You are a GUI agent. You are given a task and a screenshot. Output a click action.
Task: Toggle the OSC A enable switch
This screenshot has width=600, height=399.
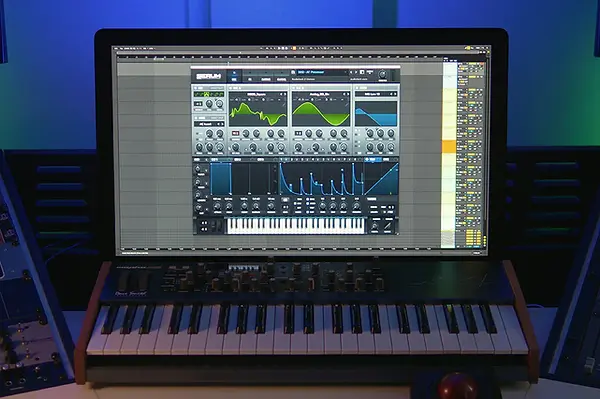coord(231,88)
